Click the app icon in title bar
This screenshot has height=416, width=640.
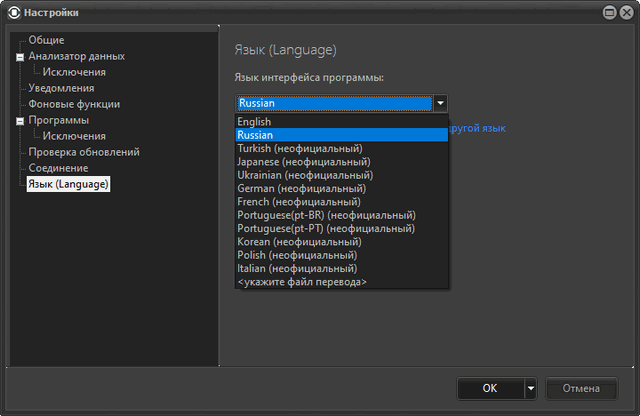coord(14,12)
